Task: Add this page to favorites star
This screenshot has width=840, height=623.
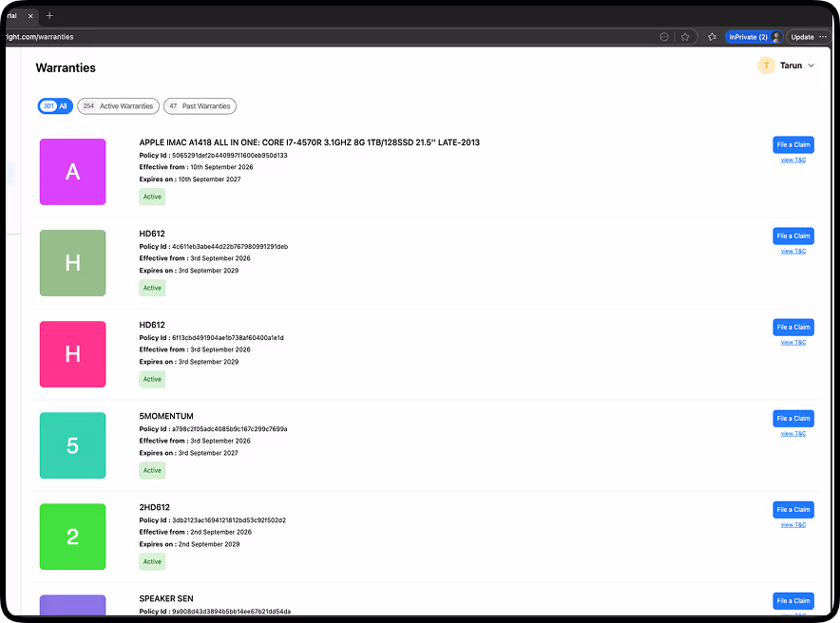Action: 685,37
